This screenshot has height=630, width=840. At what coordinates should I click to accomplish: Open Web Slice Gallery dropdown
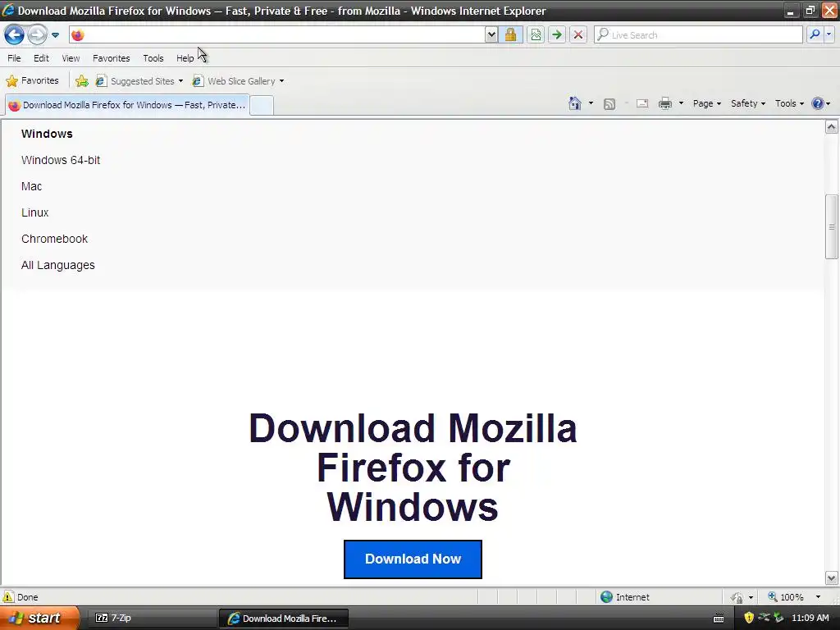click(239, 81)
